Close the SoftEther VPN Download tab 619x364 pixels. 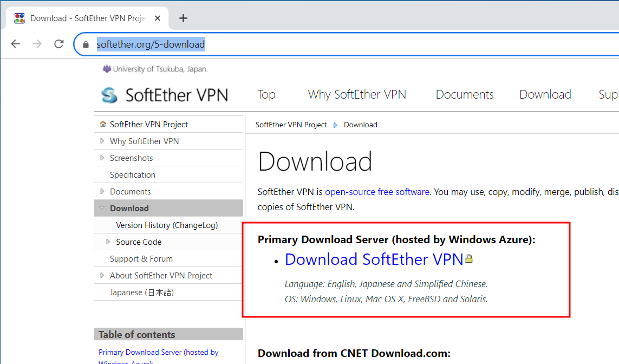(158, 18)
